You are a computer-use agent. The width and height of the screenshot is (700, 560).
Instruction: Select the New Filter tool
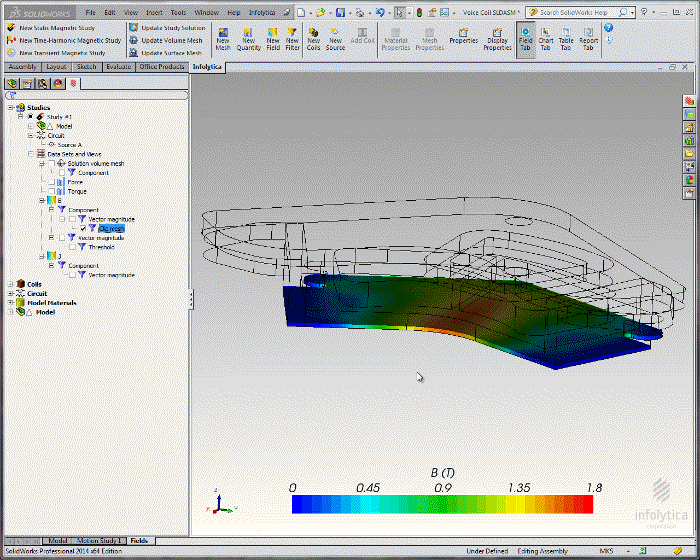click(x=292, y=39)
